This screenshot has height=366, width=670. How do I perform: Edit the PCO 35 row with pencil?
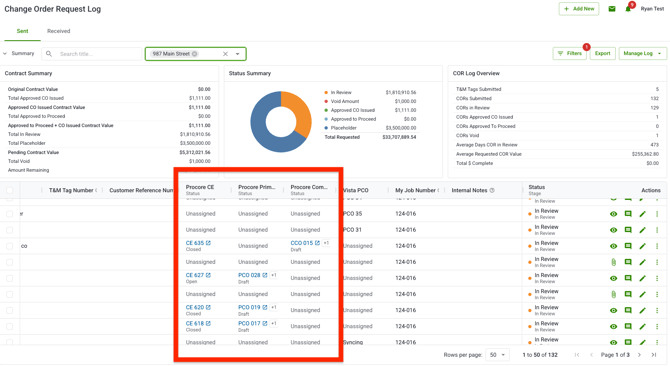click(642, 214)
